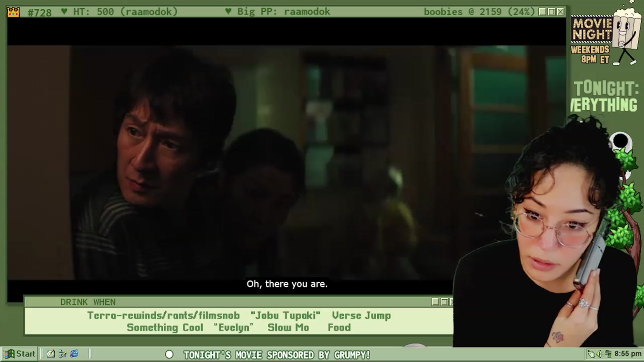Click the subtitle "Oh, there you are."
Image resolution: width=644 pixels, height=362 pixels.
pyautogui.click(x=287, y=284)
